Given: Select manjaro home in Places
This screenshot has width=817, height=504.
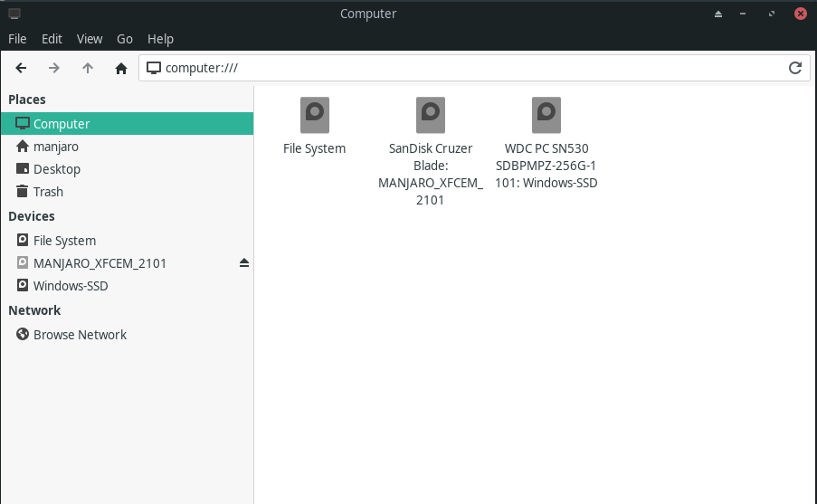Looking at the screenshot, I should point(57,147).
